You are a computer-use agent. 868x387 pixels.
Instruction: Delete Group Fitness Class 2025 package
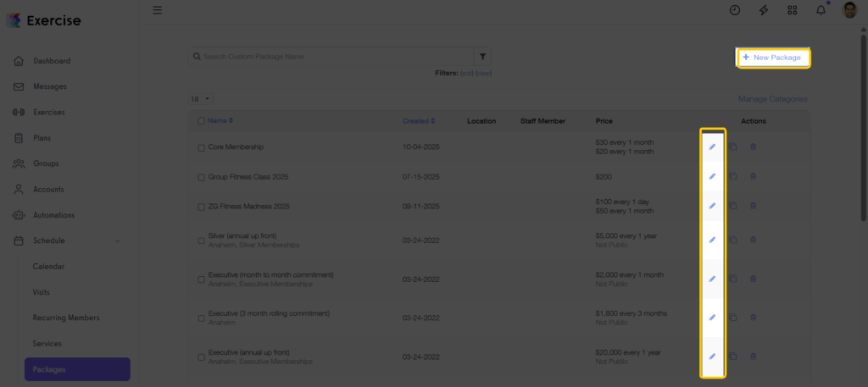tap(753, 176)
